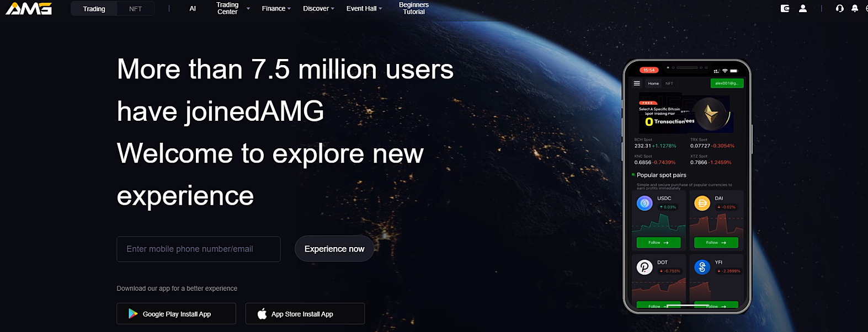
Task: Expand the Finance dropdown
Action: pos(276,8)
